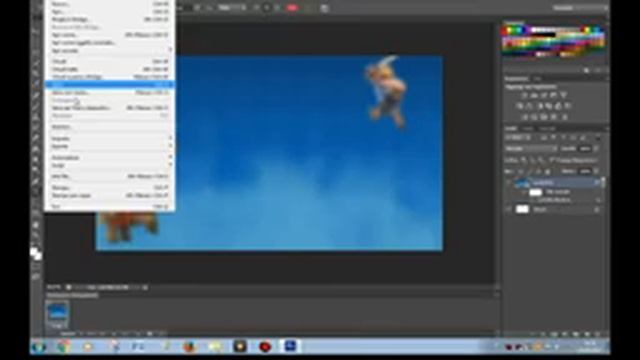
Task: Click the foreground/background color swatch
Action: click(36, 254)
